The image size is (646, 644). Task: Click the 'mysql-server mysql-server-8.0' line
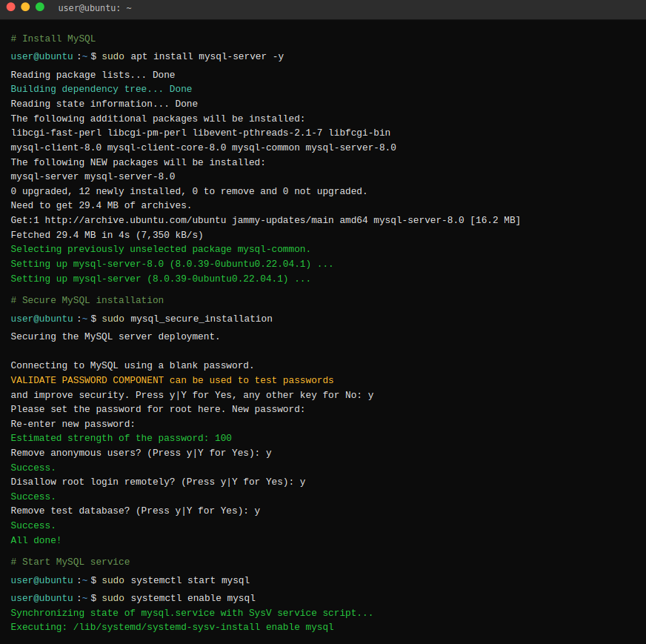click(x=93, y=176)
